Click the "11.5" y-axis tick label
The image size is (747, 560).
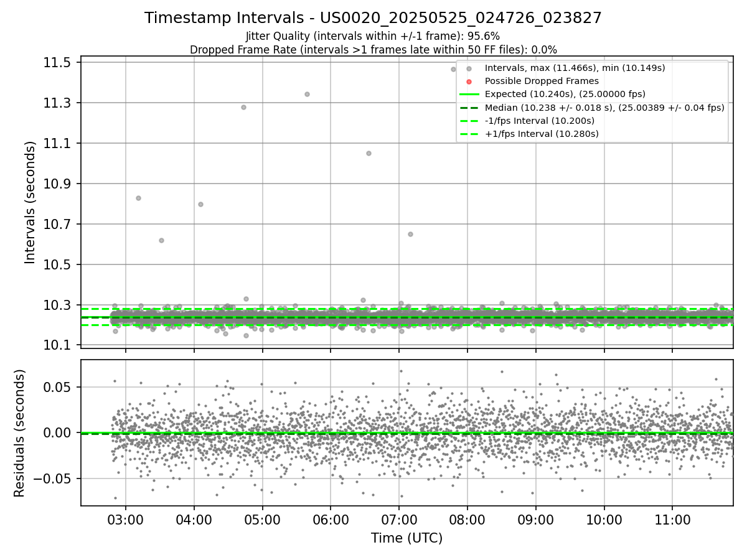(x=59, y=63)
